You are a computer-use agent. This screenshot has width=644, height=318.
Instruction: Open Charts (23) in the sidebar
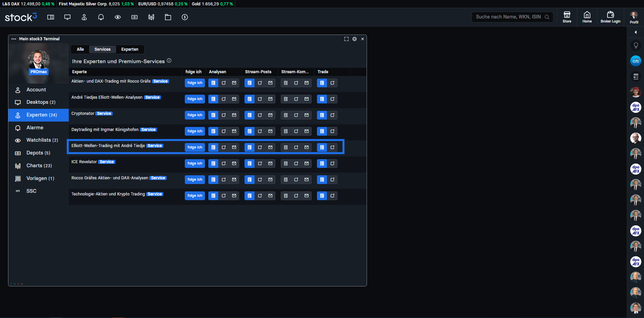tap(39, 166)
